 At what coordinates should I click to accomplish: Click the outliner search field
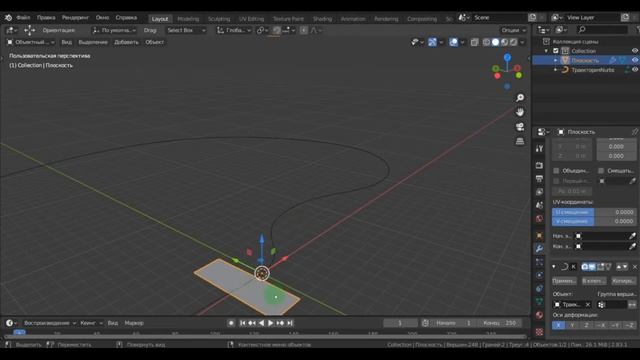pyautogui.click(x=602, y=30)
